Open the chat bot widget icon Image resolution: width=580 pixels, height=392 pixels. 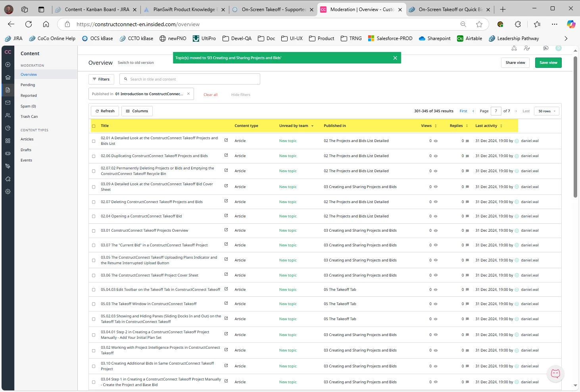pyautogui.click(x=555, y=373)
